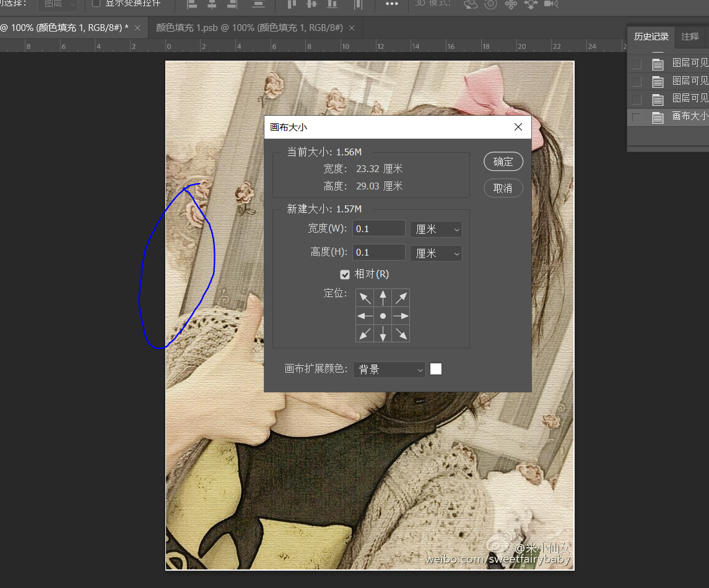Anchor canvas to the bottom-right arrow

click(x=401, y=334)
